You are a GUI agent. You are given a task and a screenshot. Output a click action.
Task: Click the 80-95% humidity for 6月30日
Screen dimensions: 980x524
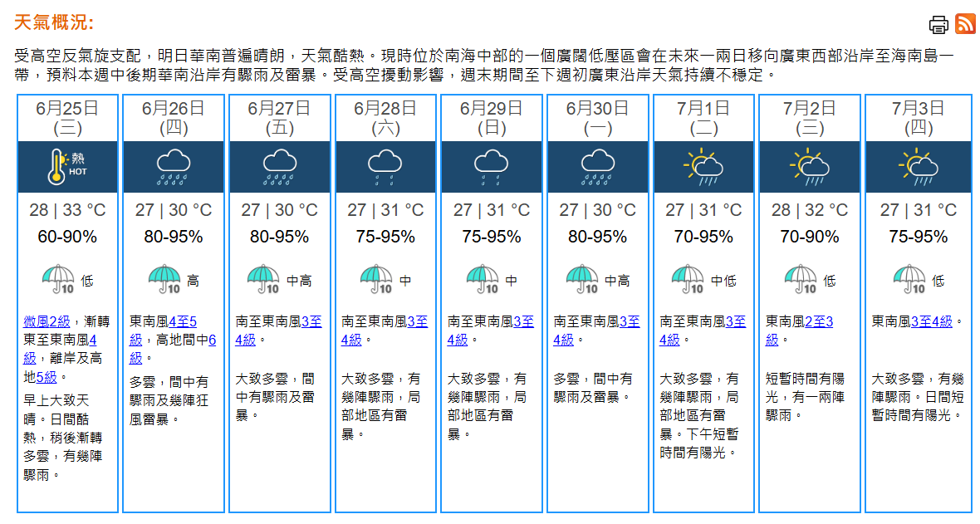(597, 237)
